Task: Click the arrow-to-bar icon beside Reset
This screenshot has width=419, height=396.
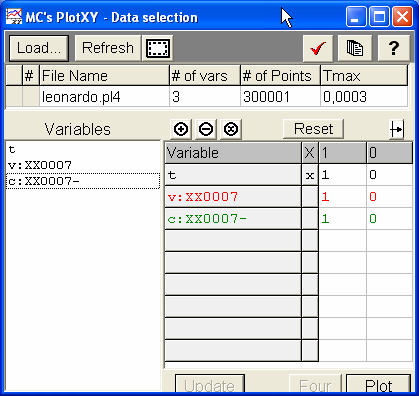Action: pos(397,129)
